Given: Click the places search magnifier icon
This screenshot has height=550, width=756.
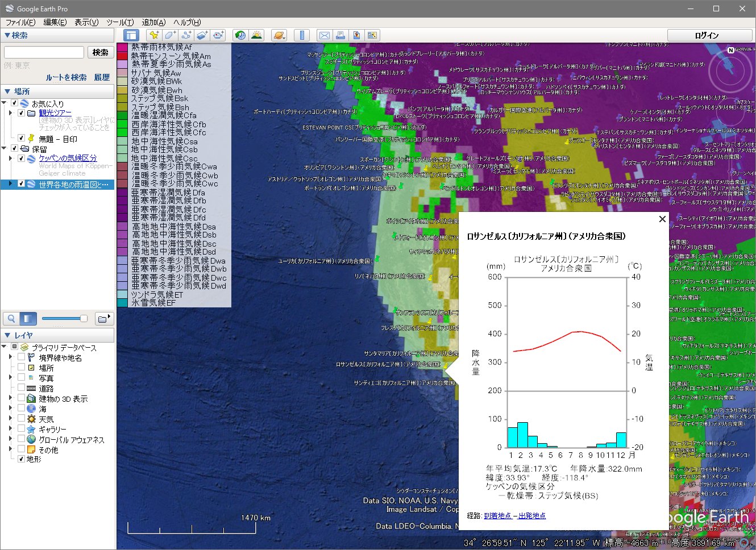Looking at the screenshot, I should [x=11, y=319].
